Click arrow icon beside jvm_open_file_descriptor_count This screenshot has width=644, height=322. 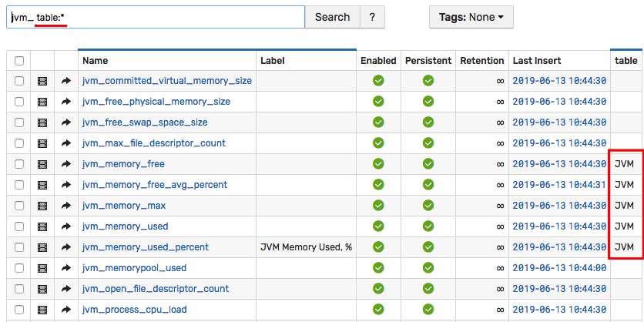[x=66, y=289]
